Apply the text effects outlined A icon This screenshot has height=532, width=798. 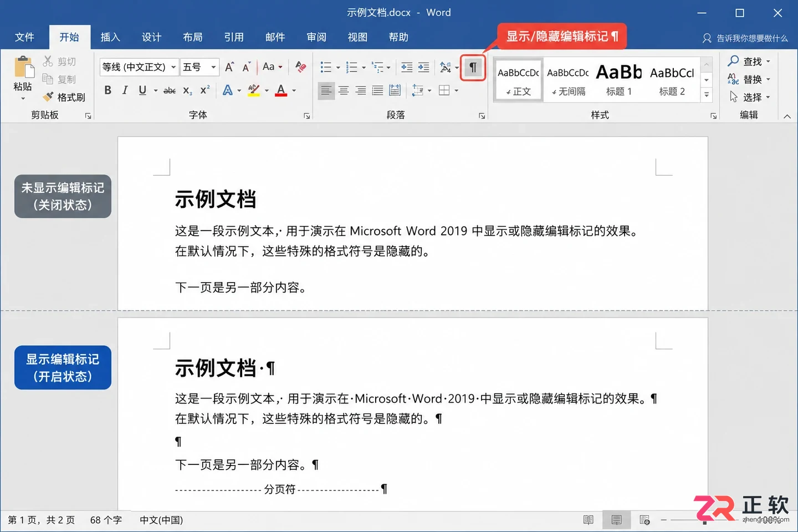click(x=227, y=90)
